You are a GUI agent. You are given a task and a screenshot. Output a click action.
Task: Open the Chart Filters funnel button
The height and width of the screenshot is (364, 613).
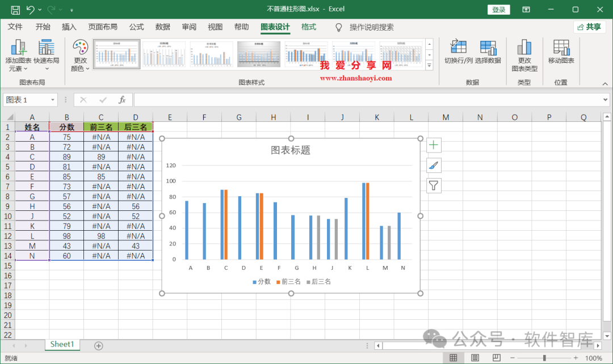coord(434,186)
